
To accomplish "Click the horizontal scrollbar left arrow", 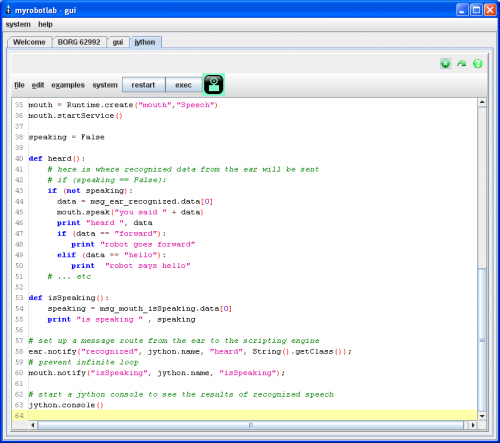I will (33, 425).
